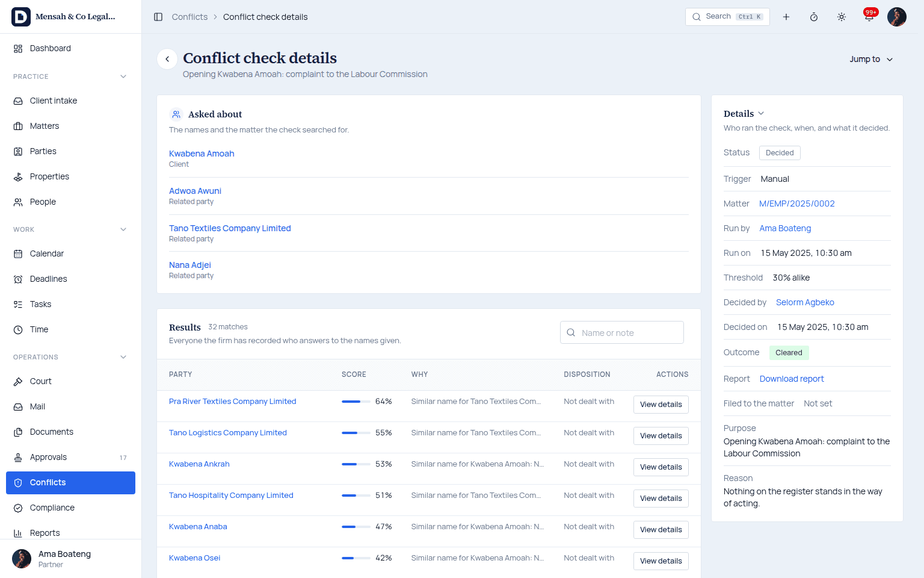View details for Kwabena Ankrah row
This screenshot has height=578, width=924.
tap(661, 467)
